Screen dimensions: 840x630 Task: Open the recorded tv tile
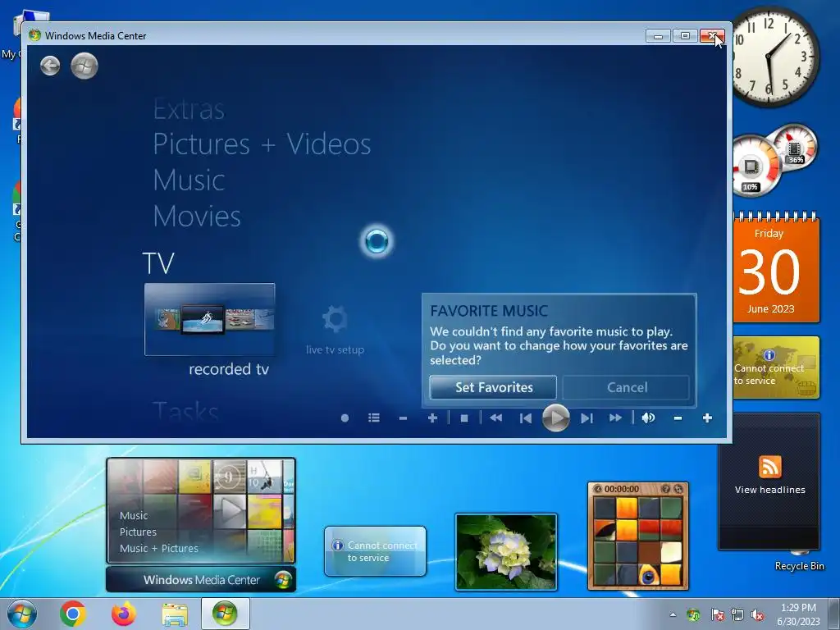tap(209, 319)
